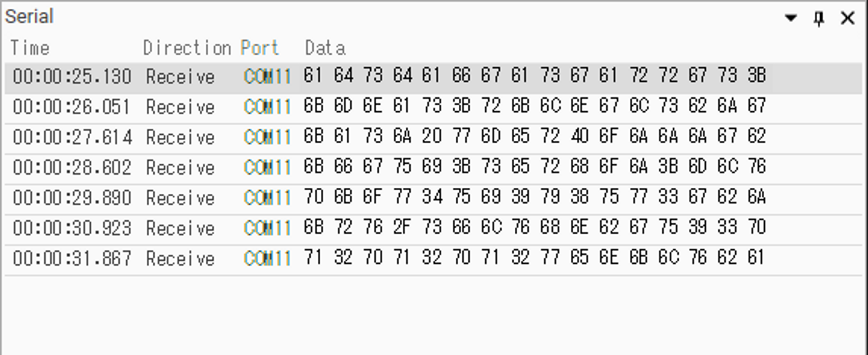The width and height of the screenshot is (868, 355).
Task: Click the Data column header
Action: pyautogui.click(x=325, y=48)
